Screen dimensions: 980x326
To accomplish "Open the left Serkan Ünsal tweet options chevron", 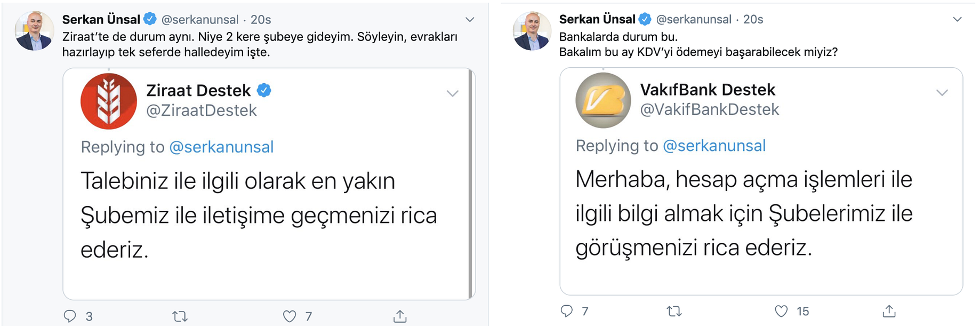I will tap(470, 20).
